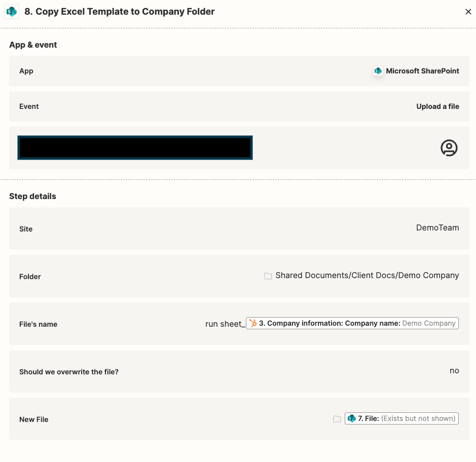
Task: Click the SharePoint icon beside step title
Action: tap(12, 12)
